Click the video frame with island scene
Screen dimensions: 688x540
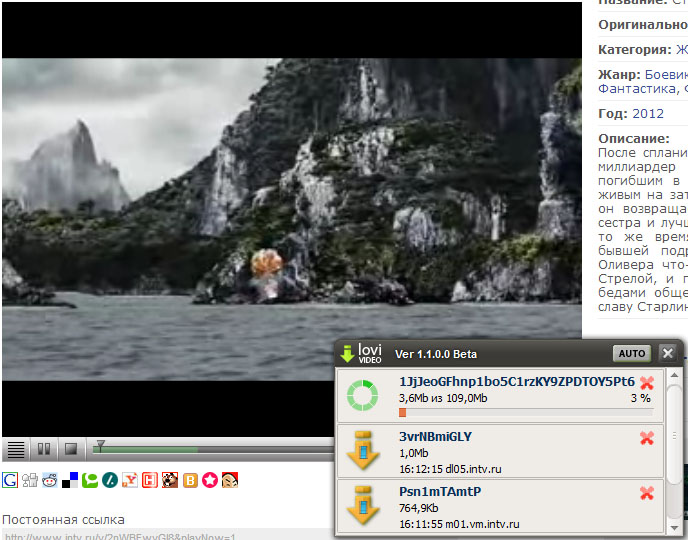pyautogui.click(x=292, y=219)
